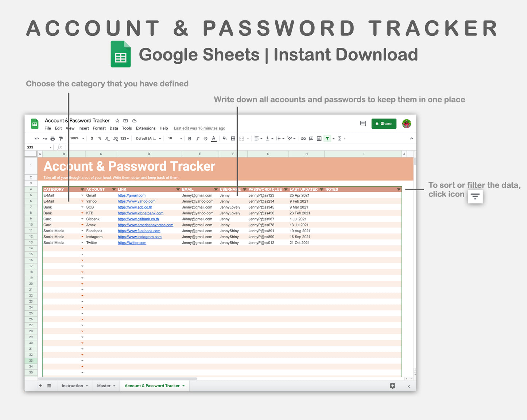Viewport: 527px width, 420px height.
Task: Apply strikethrough formatting
Action: coord(205,139)
